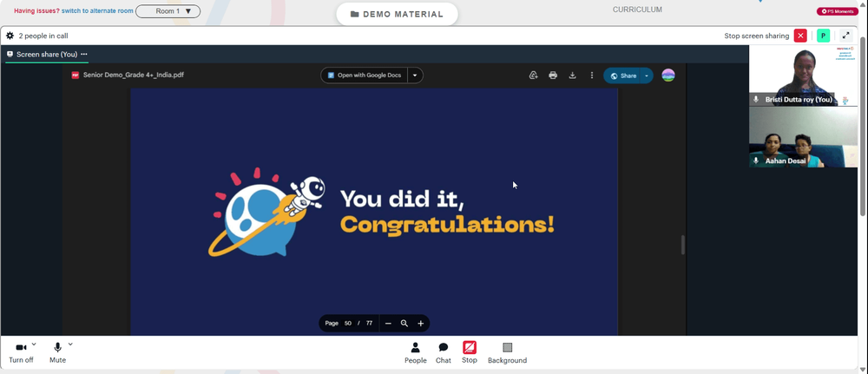Viewport: 868px width, 374px height.
Task: Select Bristi Dutta roy video thumbnail
Action: click(803, 75)
